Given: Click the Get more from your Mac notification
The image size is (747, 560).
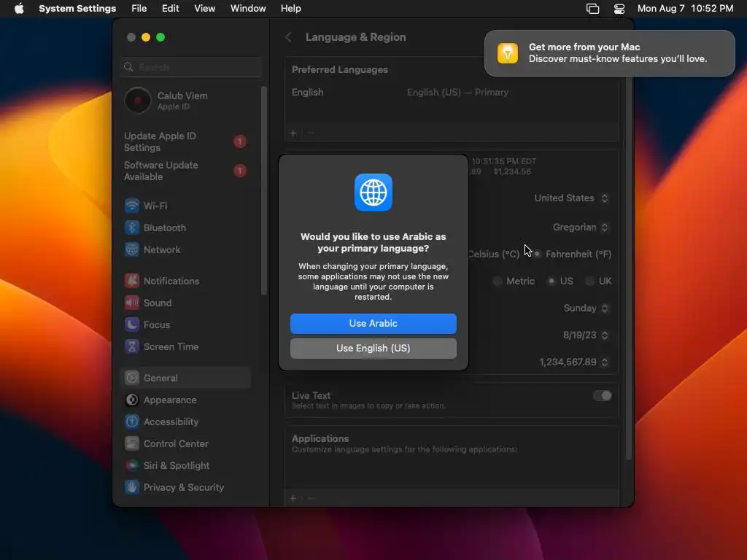Looking at the screenshot, I should point(609,52).
